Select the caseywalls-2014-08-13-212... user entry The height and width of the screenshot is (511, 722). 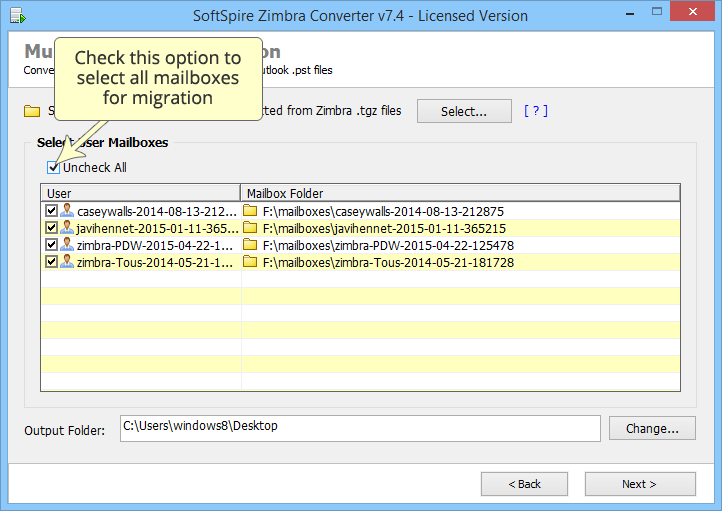tap(157, 211)
